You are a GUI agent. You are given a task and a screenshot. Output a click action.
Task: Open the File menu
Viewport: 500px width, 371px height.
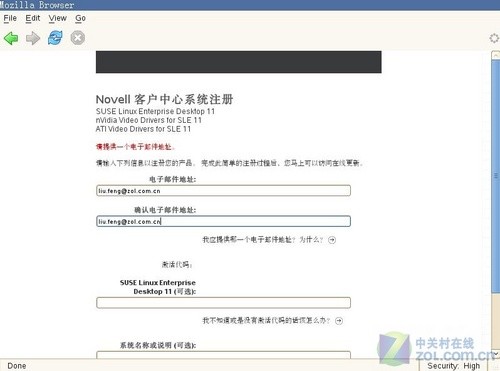point(10,18)
